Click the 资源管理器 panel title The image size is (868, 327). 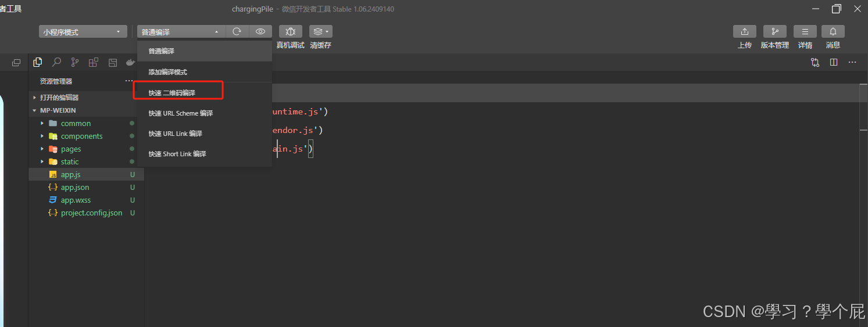(56, 81)
